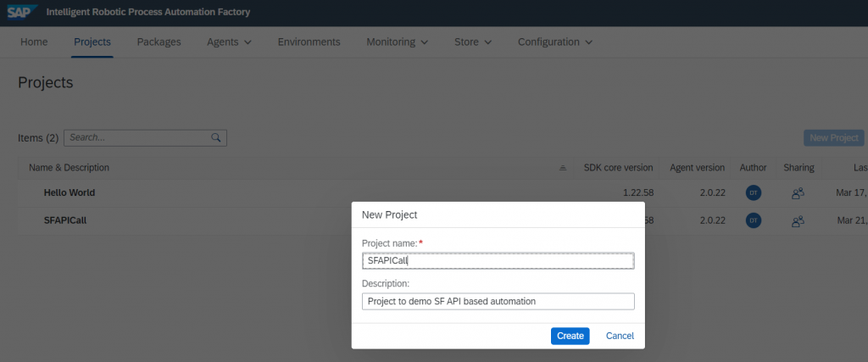Click the projects Search box
Image resolution: width=868 pixels, height=362 pixels.
click(145, 138)
